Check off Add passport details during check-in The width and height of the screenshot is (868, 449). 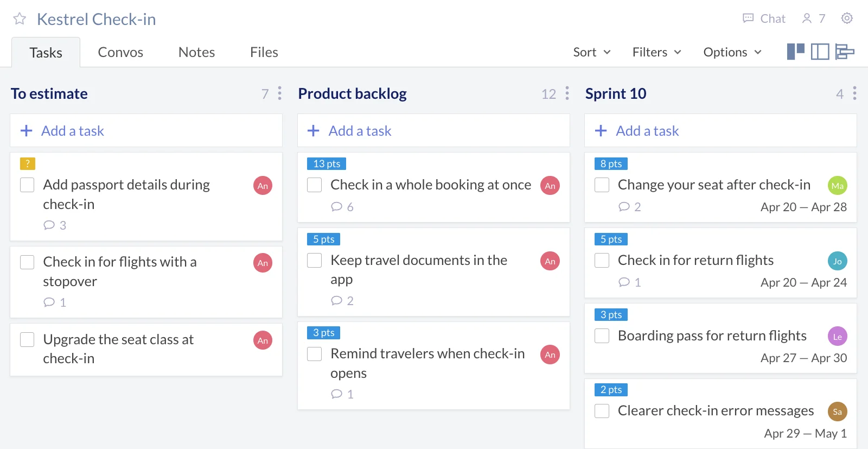(27, 185)
